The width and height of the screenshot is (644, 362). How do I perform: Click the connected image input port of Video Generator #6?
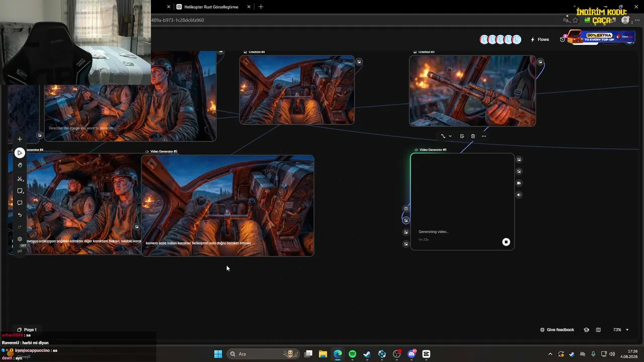click(406, 220)
